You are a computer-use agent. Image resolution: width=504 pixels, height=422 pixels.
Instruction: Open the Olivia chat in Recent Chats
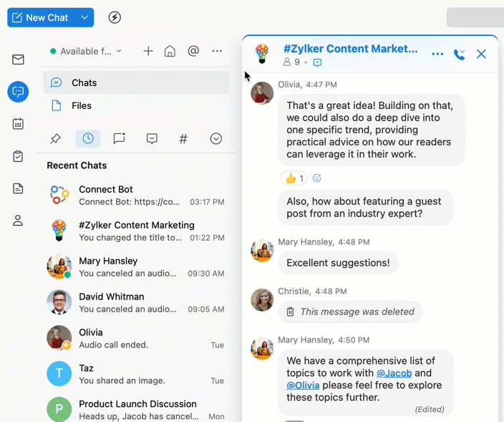(x=136, y=338)
